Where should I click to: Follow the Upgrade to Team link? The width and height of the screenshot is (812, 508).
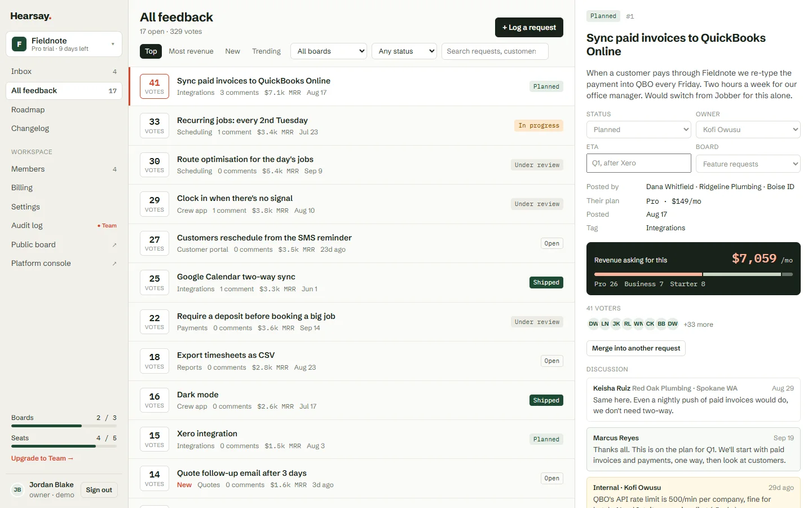(42, 458)
